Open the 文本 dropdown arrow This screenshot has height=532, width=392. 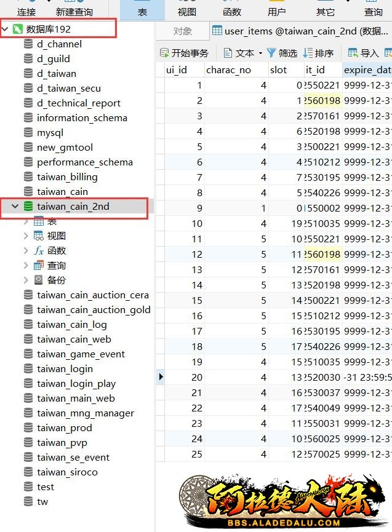coord(260,54)
